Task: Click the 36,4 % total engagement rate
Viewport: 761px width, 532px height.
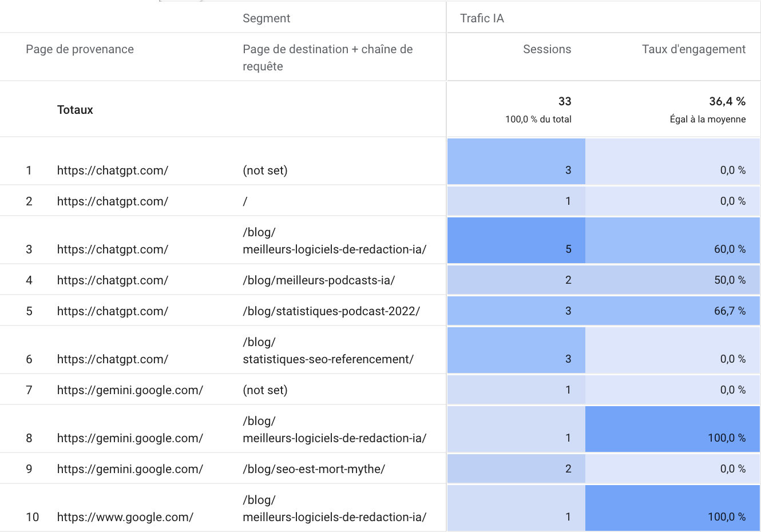Action: (x=727, y=101)
